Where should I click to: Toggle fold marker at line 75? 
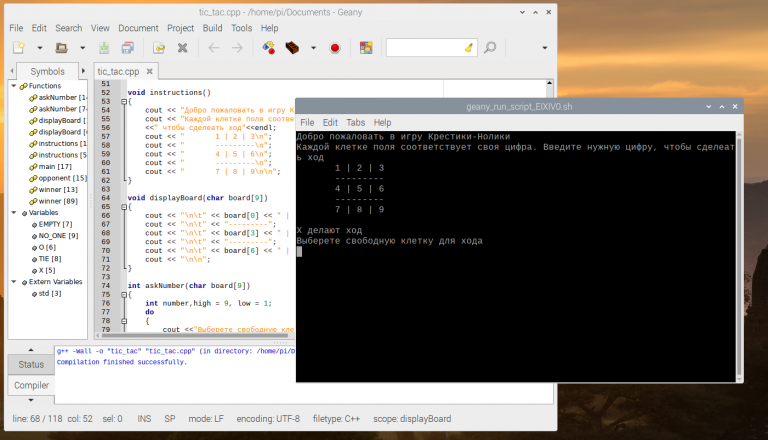[124, 294]
